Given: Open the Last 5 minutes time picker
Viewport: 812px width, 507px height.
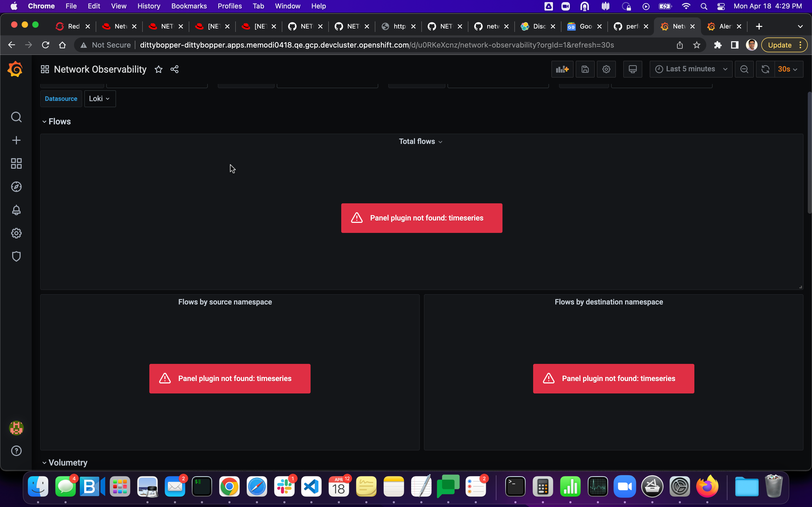Looking at the screenshot, I should (690, 69).
